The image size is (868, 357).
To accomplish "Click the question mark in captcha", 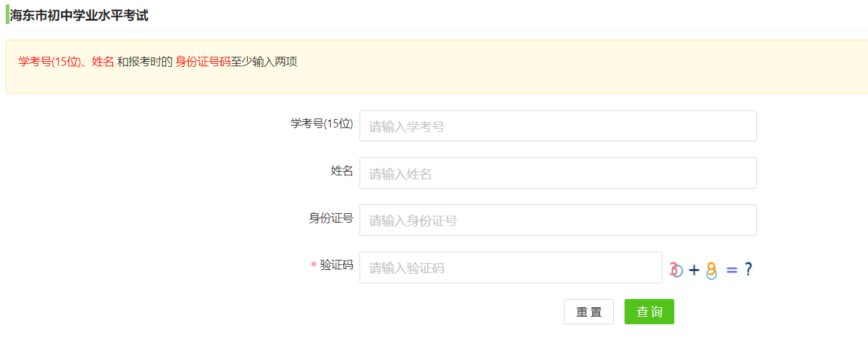I will (748, 270).
